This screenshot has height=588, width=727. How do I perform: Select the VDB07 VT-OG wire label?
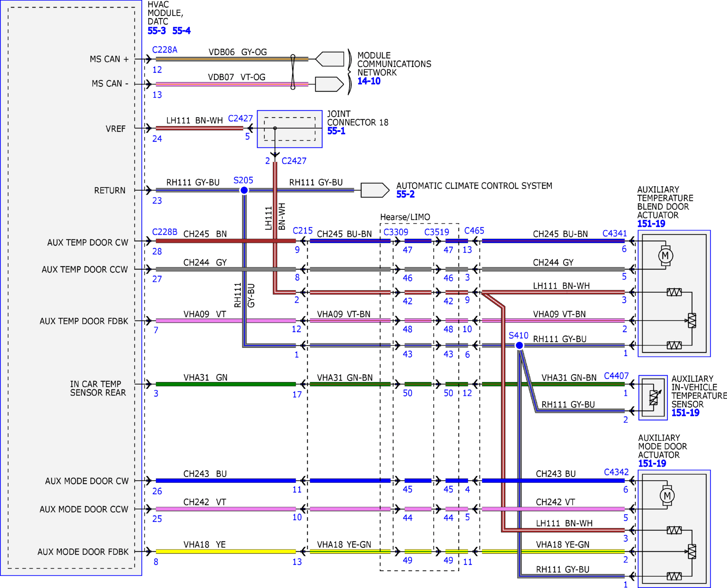pos(237,77)
